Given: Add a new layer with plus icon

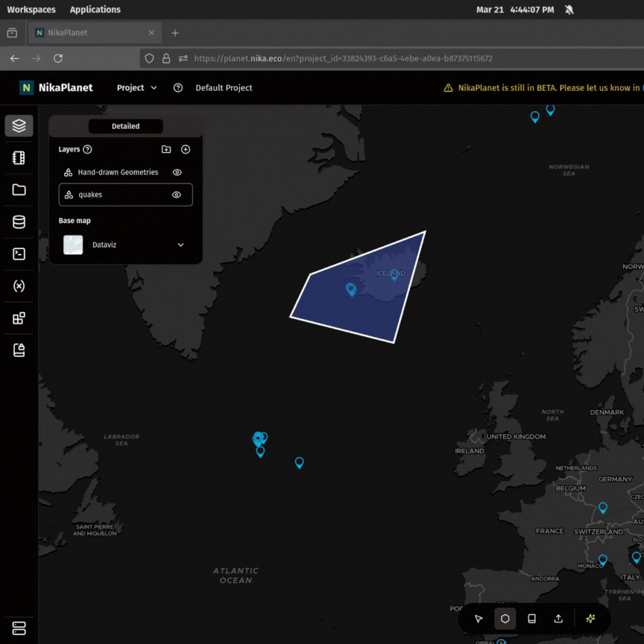Looking at the screenshot, I should click(x=186, y=150).
